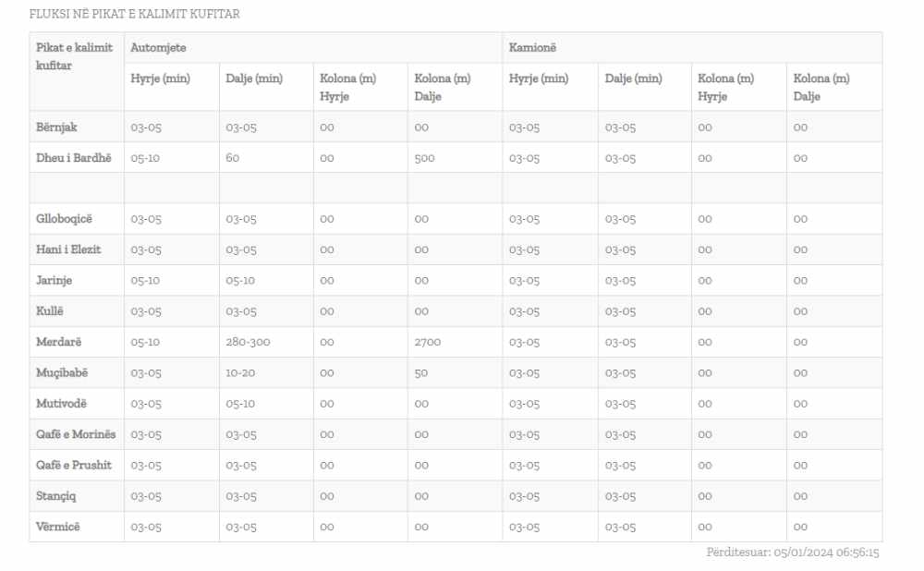
Task: Select the Kullë row label
Action: [x=51, y=311]
